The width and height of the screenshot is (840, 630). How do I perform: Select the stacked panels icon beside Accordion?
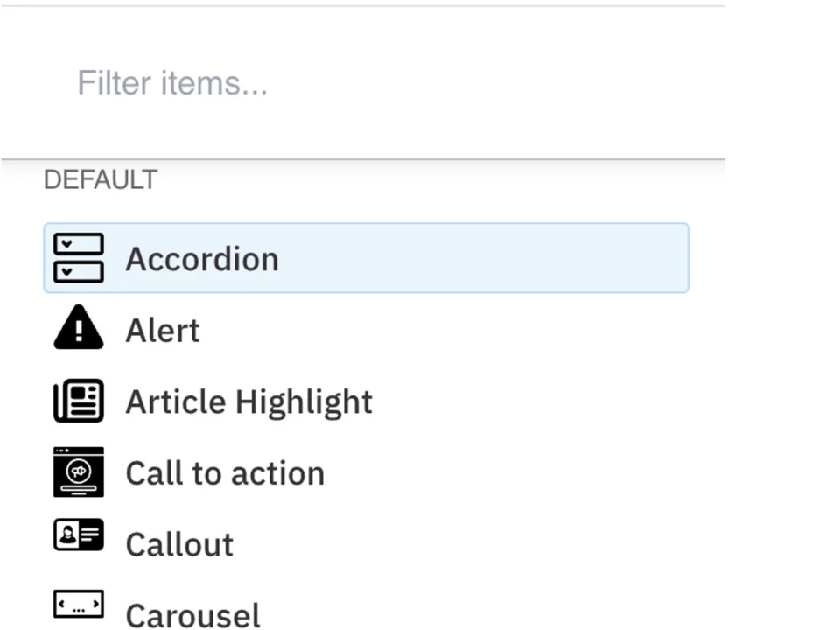tap(79, 257)
